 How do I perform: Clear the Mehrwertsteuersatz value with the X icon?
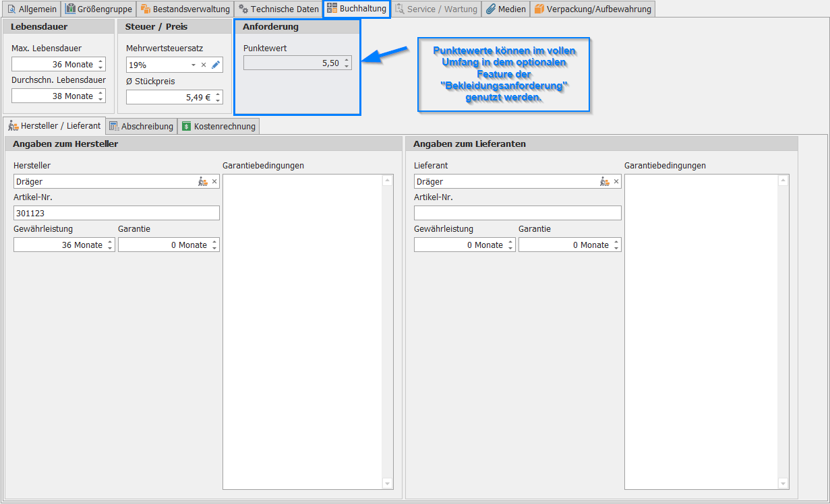(x=204, y=65)
